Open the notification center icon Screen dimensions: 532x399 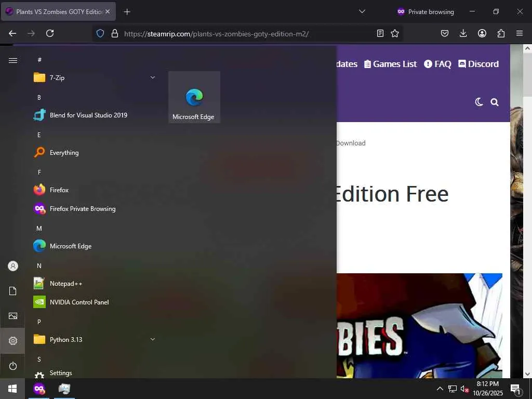tap(515, 389)
